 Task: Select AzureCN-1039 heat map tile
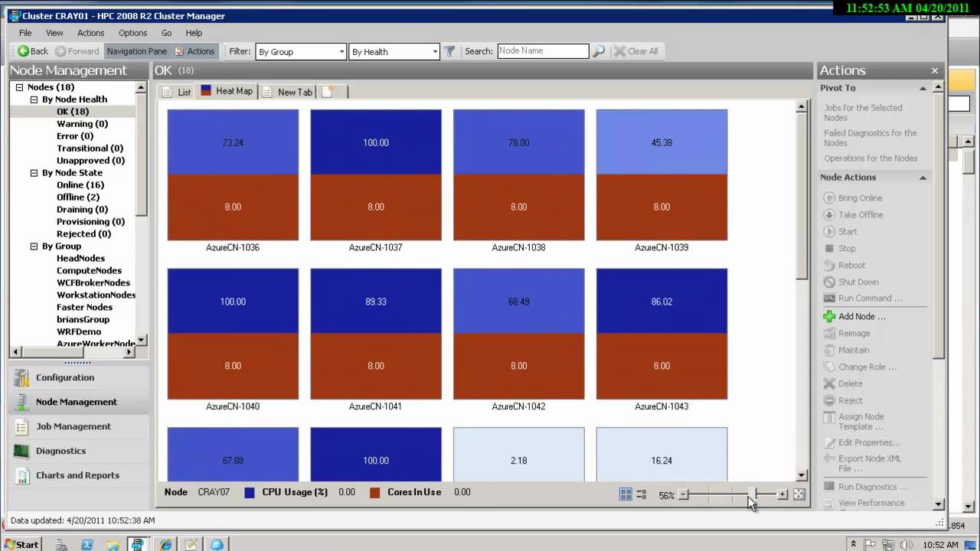661,175
